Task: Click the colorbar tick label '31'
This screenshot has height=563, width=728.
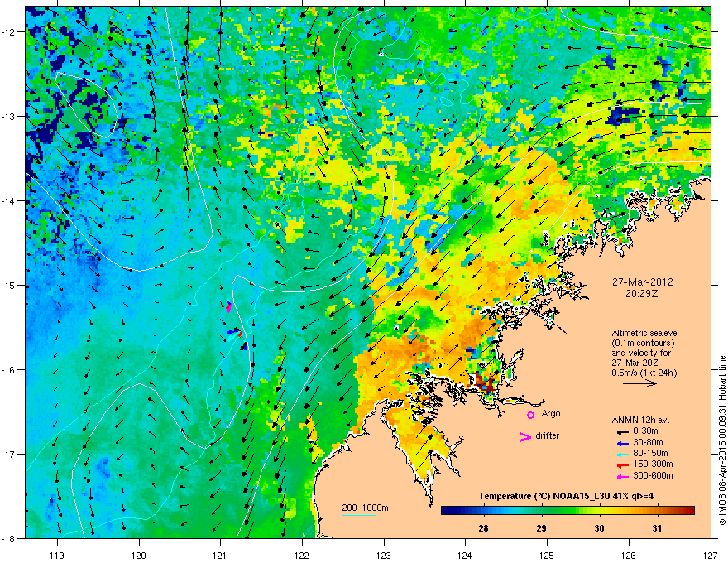Action: pyautogui.click(x=657, y=528)
